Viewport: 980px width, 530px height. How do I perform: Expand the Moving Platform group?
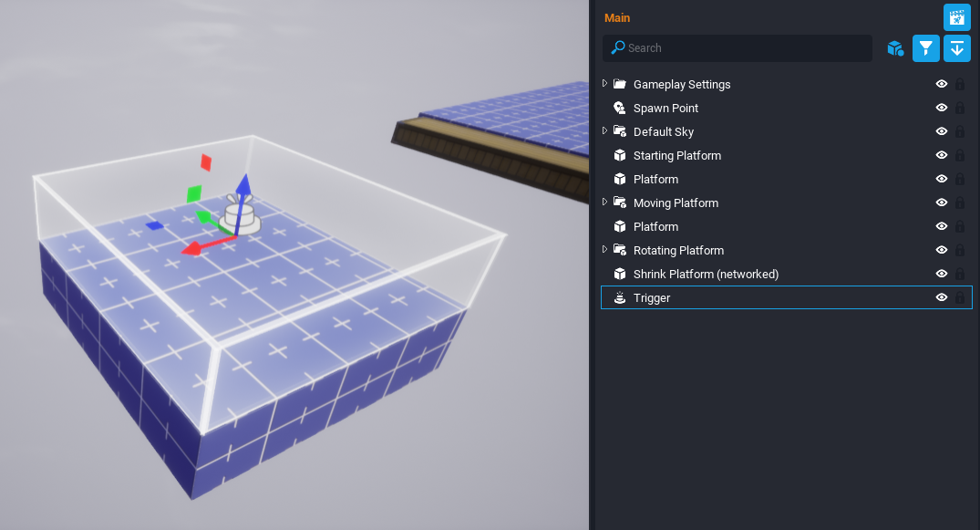click(604, 203)
